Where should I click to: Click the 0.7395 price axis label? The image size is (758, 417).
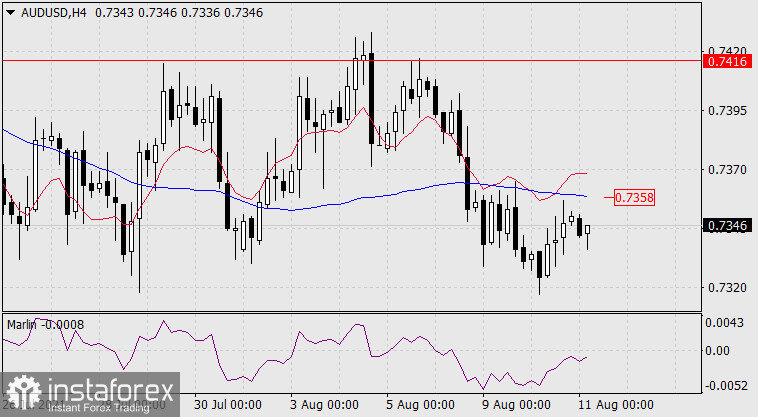pyautogui.click(x=723, y=110)
